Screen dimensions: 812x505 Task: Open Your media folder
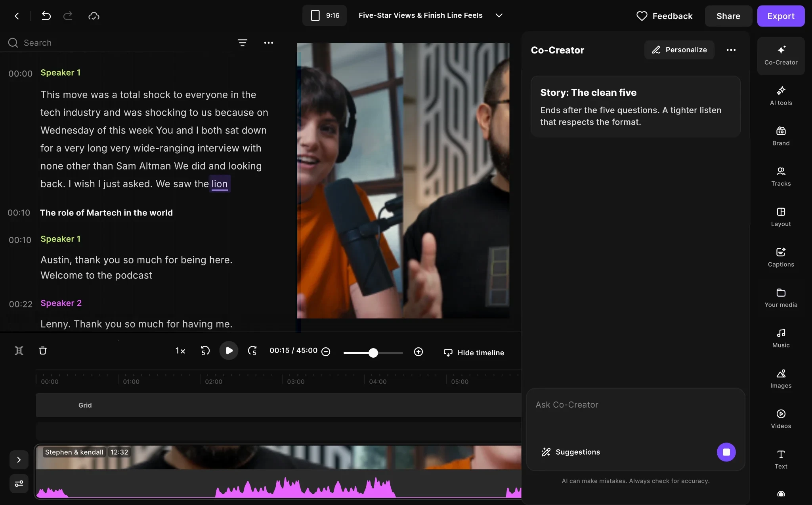pos(781,298)
